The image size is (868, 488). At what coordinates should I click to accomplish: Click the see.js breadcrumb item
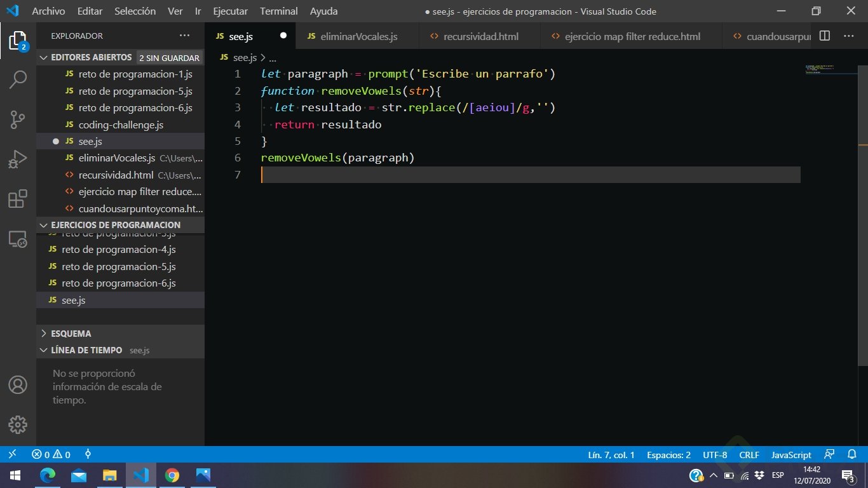coord(244,57)
